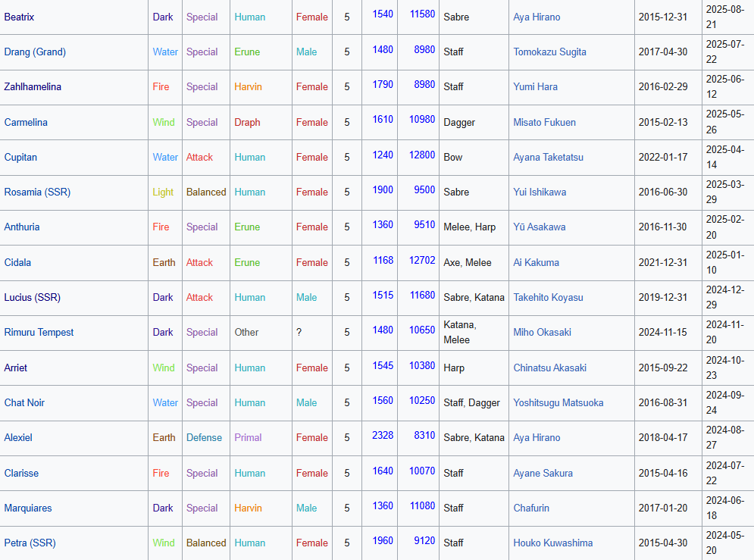Click HP value 12800 for Cupitan

click(422, 155)
